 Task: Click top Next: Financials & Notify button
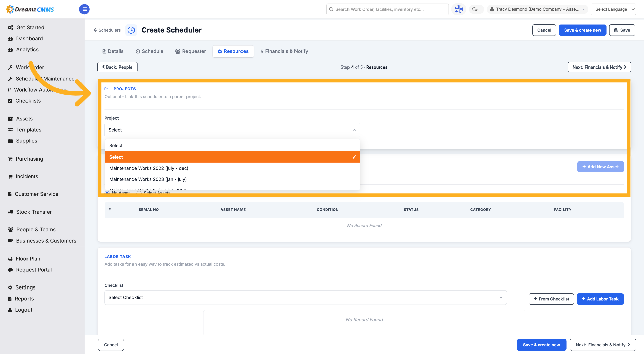pyautogui.click(x=599, y=67)
